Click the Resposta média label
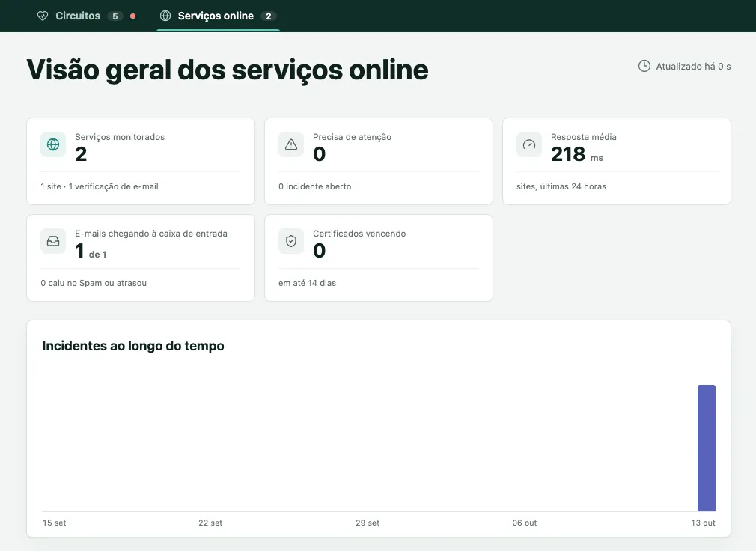Screen dimensions: 756x551 click(583, 137)
